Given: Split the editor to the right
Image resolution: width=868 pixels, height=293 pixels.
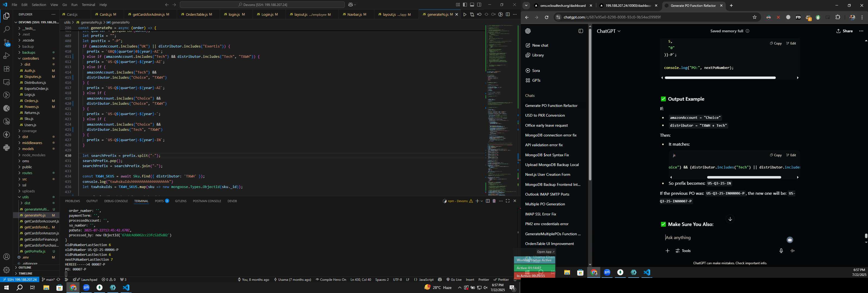Looking at the screenshot, I should coord(508,14).
